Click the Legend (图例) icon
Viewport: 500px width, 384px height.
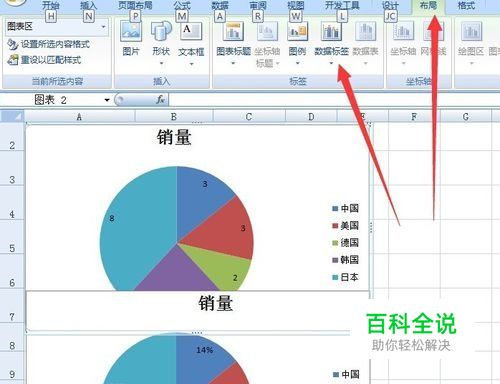pyautogui.click(x=297, y=31)
